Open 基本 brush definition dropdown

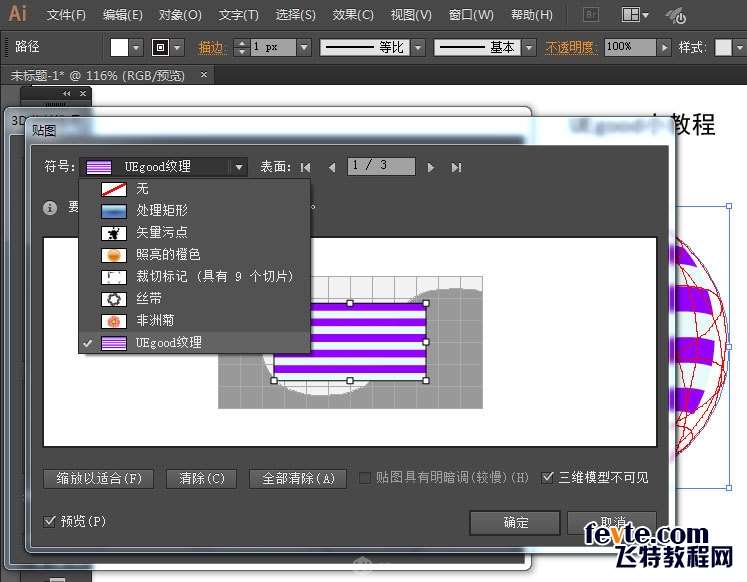[528, 48]
